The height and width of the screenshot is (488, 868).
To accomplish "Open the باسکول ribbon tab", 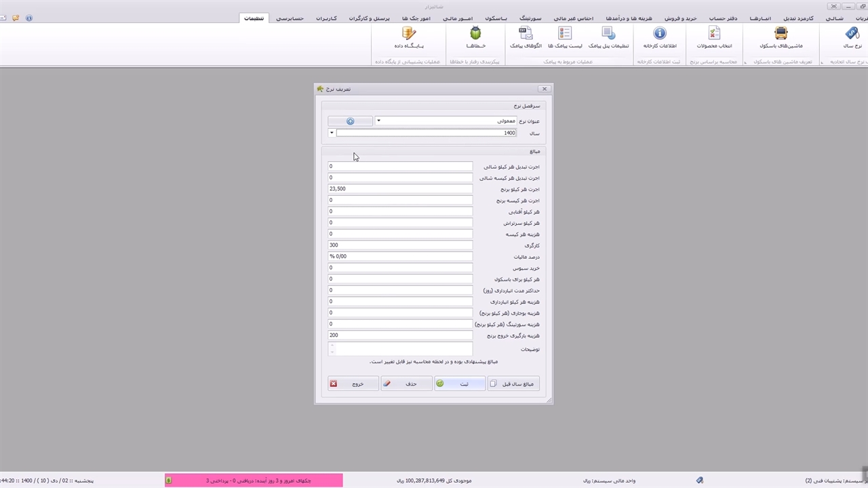I will [496, 18].
